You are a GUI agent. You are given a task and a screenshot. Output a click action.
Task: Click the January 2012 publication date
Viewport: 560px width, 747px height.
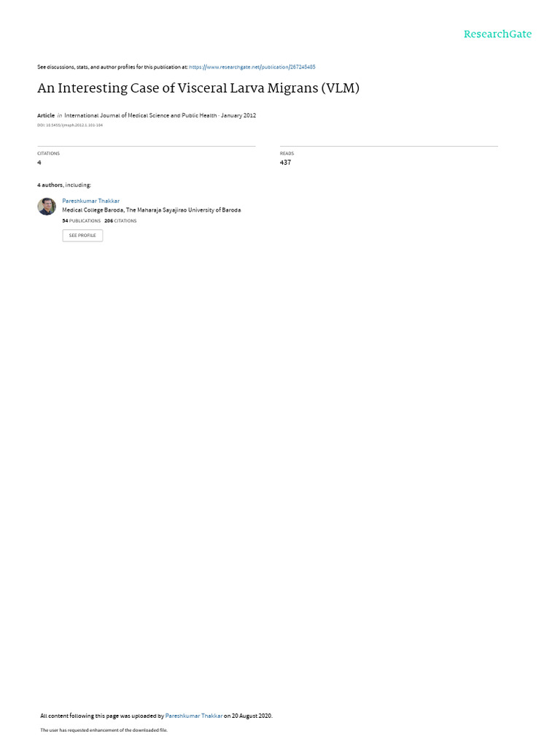tap(238, 115)
